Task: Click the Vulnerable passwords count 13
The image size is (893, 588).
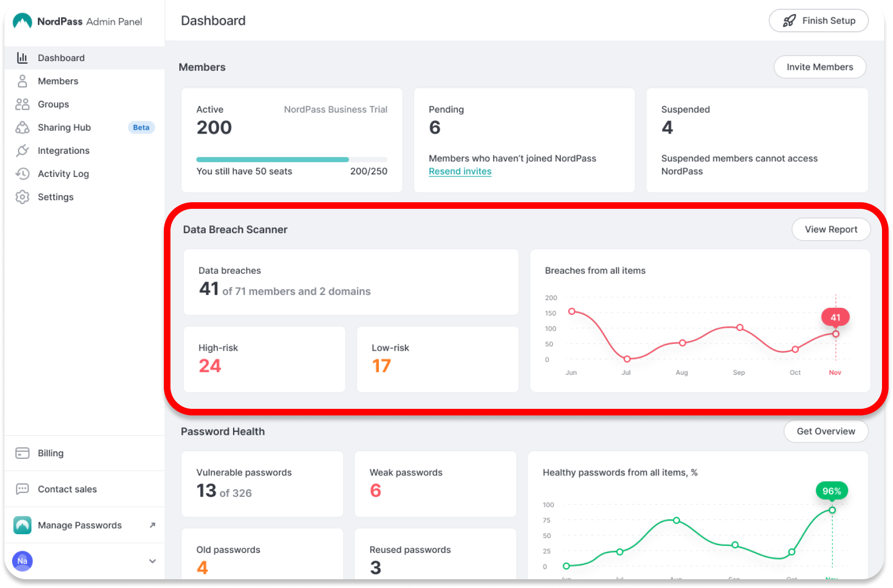Action: tap(207, 490)
